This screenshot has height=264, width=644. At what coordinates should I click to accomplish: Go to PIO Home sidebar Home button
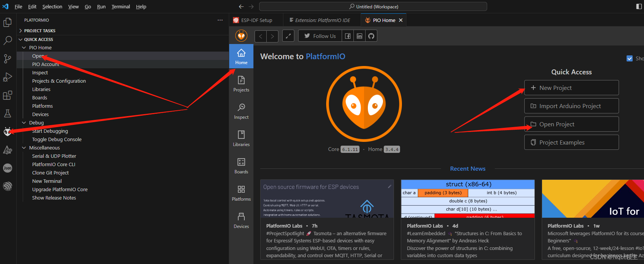tap(241, 57)
